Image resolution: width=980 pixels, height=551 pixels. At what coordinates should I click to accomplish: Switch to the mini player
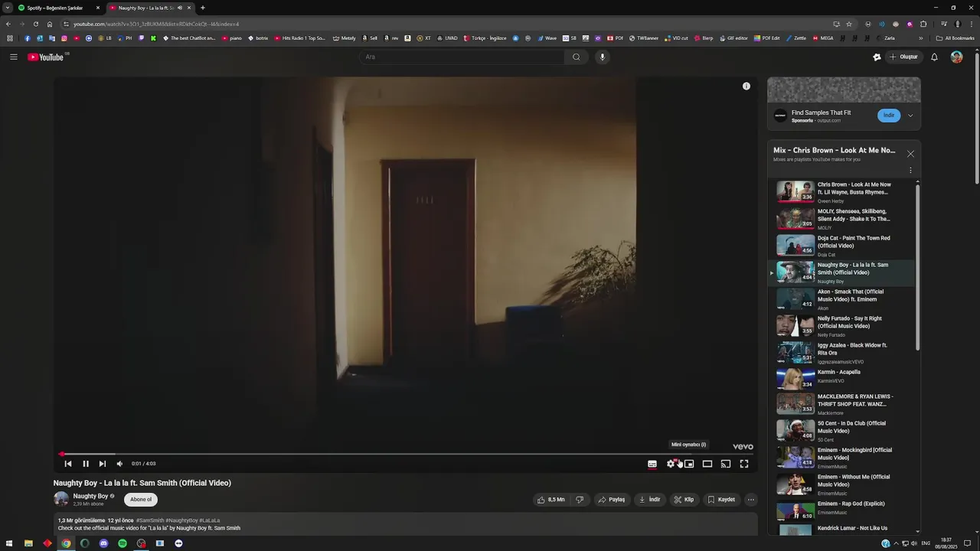click(x=689, y=464)
